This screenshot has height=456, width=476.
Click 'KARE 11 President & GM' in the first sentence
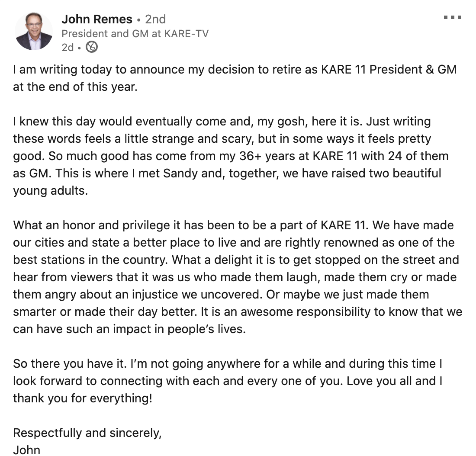[x=389, y=70]
